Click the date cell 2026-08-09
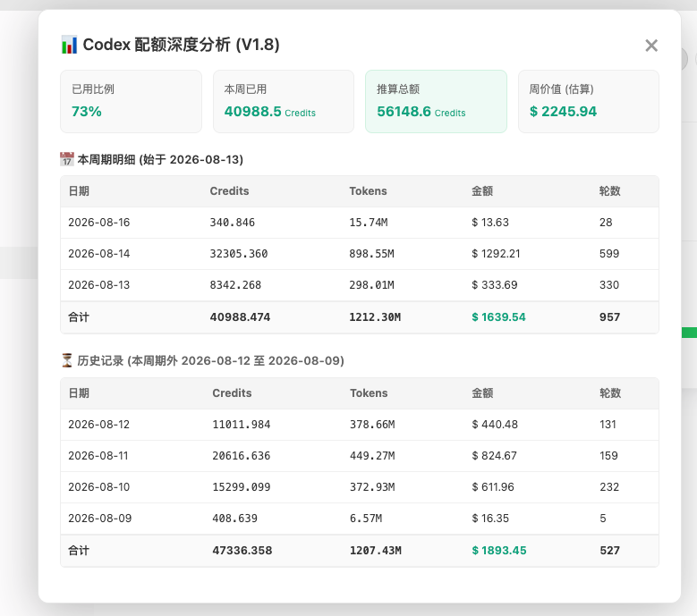This screenshot has height=616, width=697. click(x=100, y=518)
